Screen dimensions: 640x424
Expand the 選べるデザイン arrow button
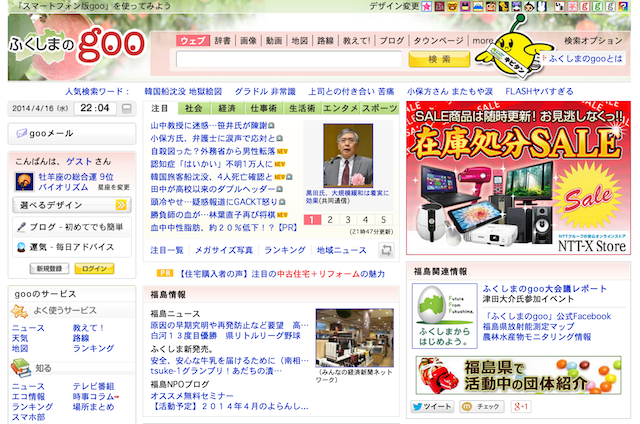coord(121,205)
